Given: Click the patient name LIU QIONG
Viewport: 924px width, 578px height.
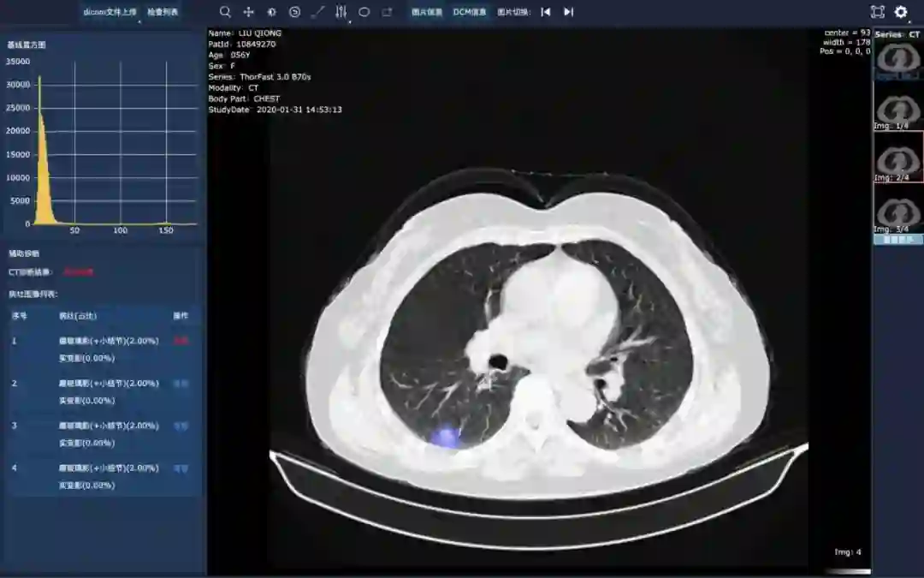Looking at the screenshot, I should coord(260,33).
